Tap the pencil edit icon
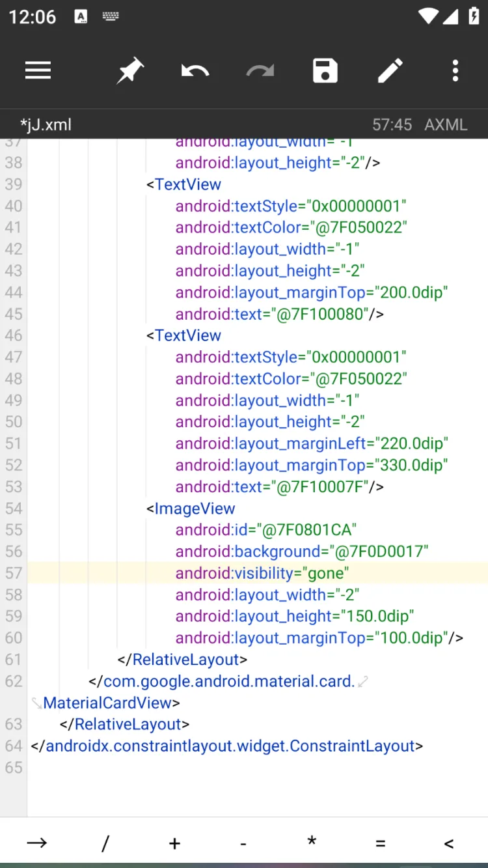 point(390,70)
